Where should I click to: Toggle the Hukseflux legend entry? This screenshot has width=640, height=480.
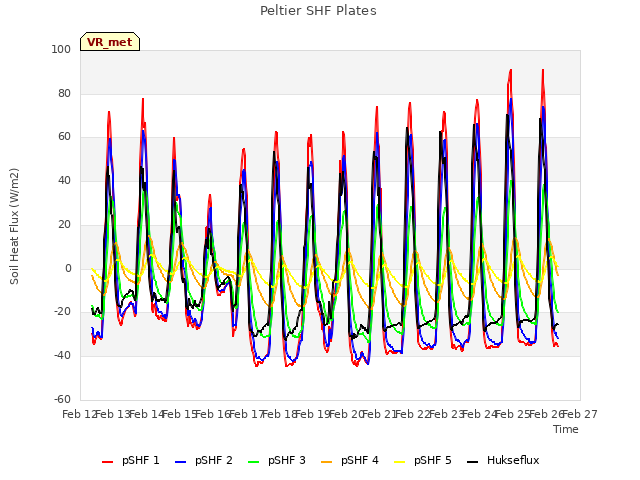pos(503,460)
